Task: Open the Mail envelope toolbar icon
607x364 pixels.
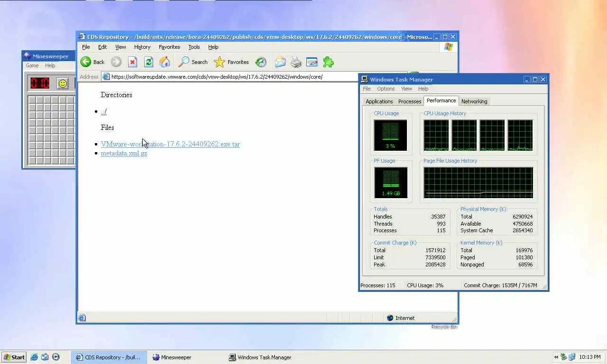Action: [x=280, y=62]
